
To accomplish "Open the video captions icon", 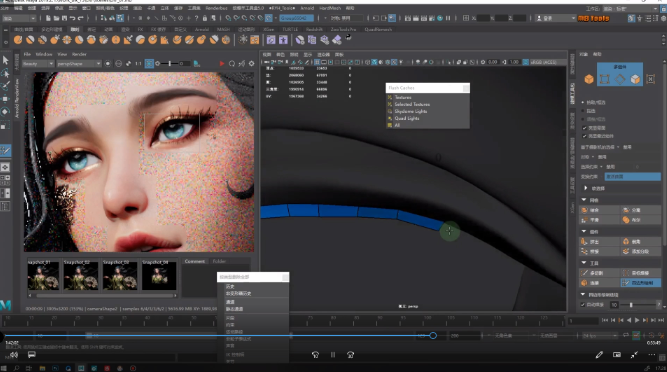I will click(31, 355).
